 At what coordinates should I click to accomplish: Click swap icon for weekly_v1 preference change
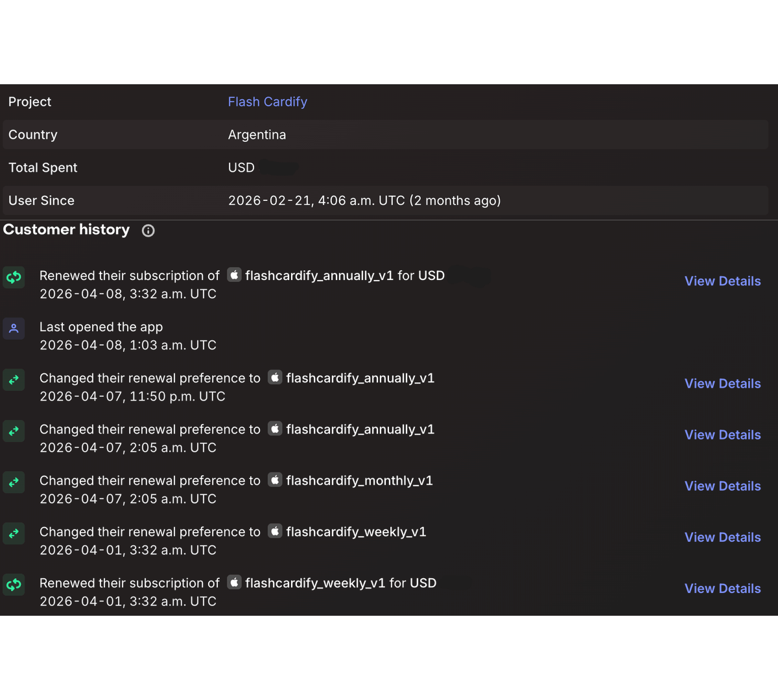(x=14, y=533)
